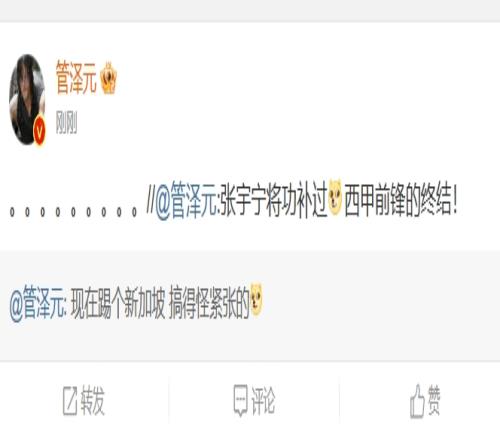Open 管泽元's profile avatar picture
This screenshot has height=440, width=500.
click(27, 99)
